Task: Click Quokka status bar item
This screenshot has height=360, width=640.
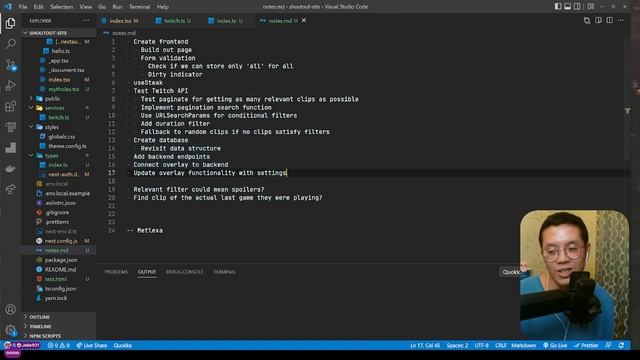Action: (122, 345)
